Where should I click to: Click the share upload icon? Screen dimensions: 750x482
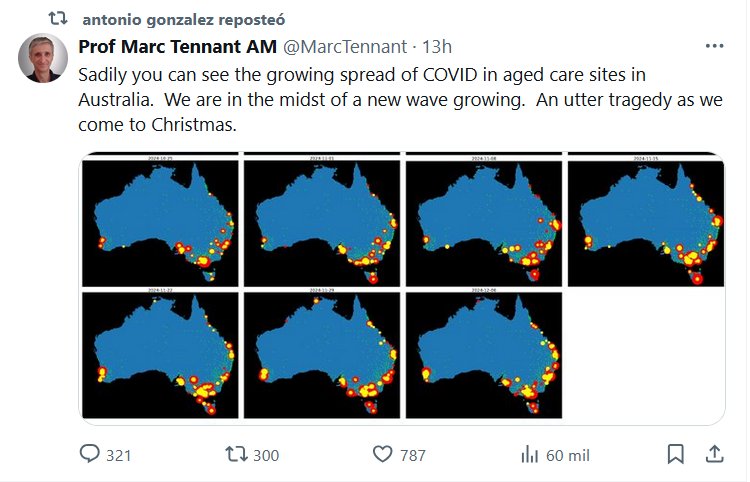[x=714, y=454]
